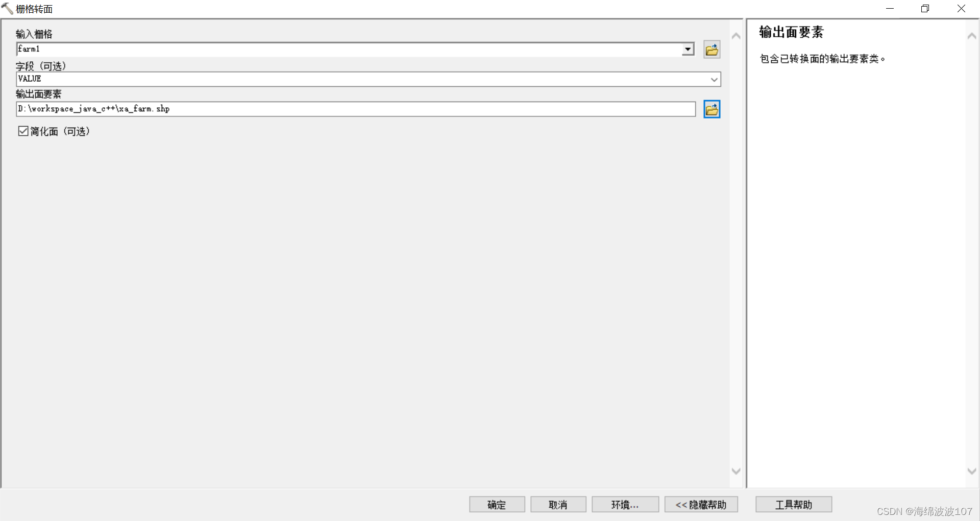This screenshot has width=980, height=521.
Task: Click the 字段 (可选) label
Action: click(x=41, y=66)
